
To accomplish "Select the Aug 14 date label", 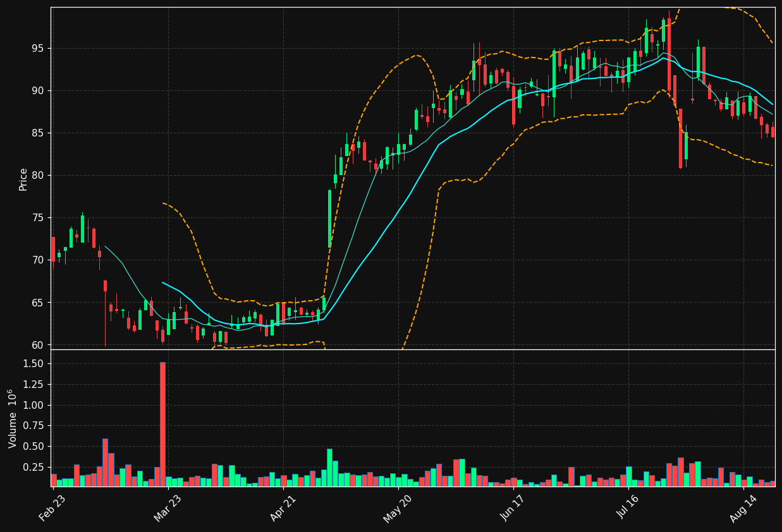I will (743, 508).
